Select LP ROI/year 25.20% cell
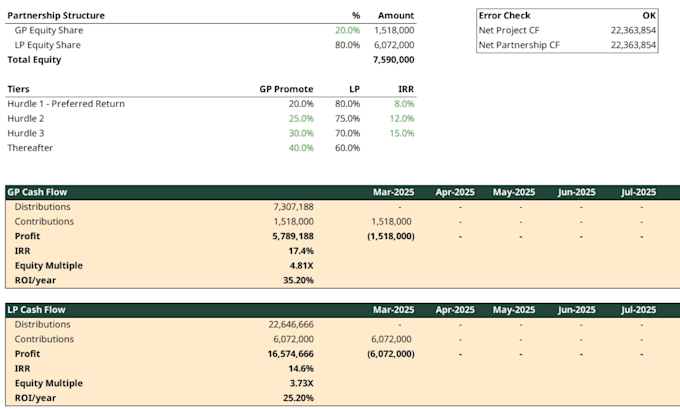Image resolution: width=680 pixels, height=409 pixels. tap(298, 398)
